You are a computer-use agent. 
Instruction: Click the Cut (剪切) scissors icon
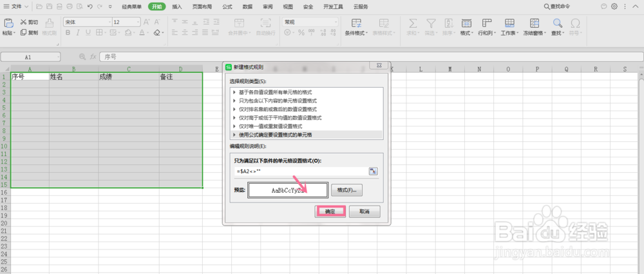point(23,22)
